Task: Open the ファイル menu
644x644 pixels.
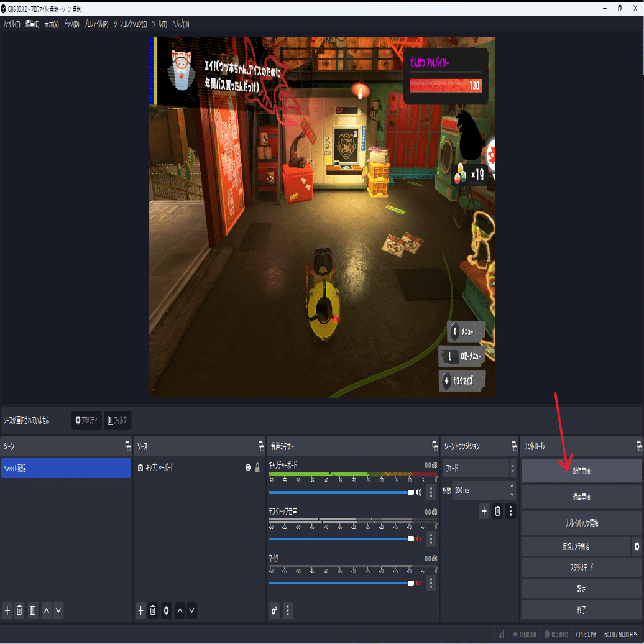Action: 11,24
